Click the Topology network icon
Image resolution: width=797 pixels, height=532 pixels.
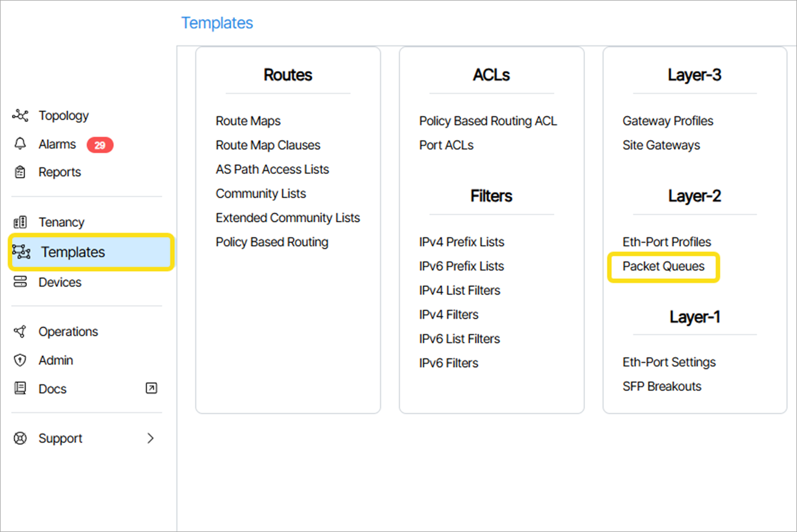[20, 115]
